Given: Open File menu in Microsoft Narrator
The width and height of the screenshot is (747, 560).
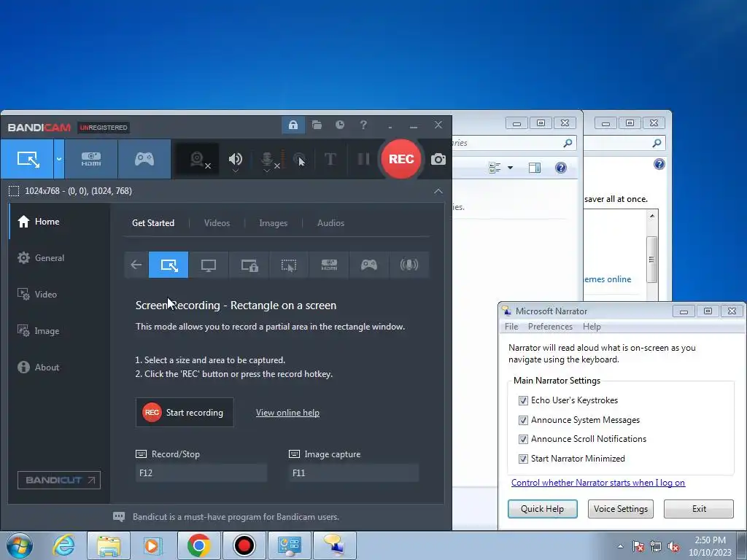Looking at the screenshot, I should (511, 327).
